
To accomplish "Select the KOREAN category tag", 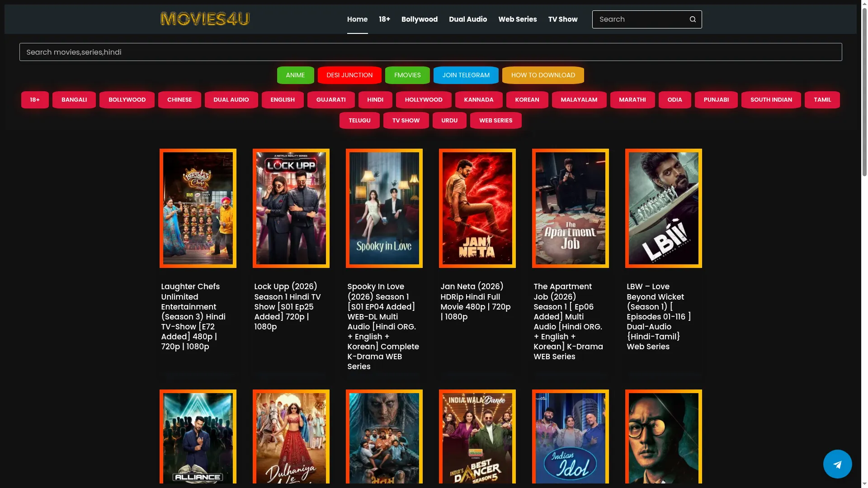I will pyautogui.click(x=527, y=100).
